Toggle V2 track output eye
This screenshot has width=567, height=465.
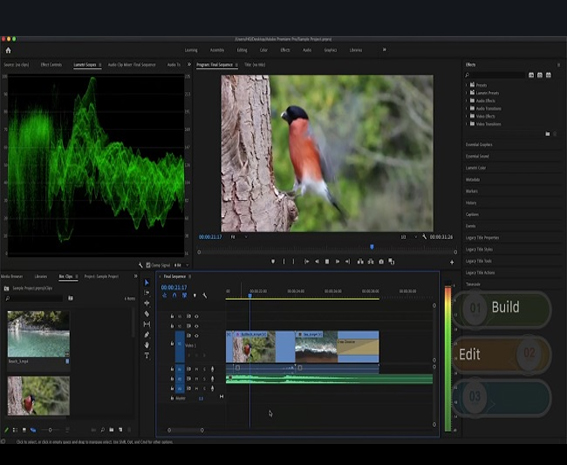(196, 326)
